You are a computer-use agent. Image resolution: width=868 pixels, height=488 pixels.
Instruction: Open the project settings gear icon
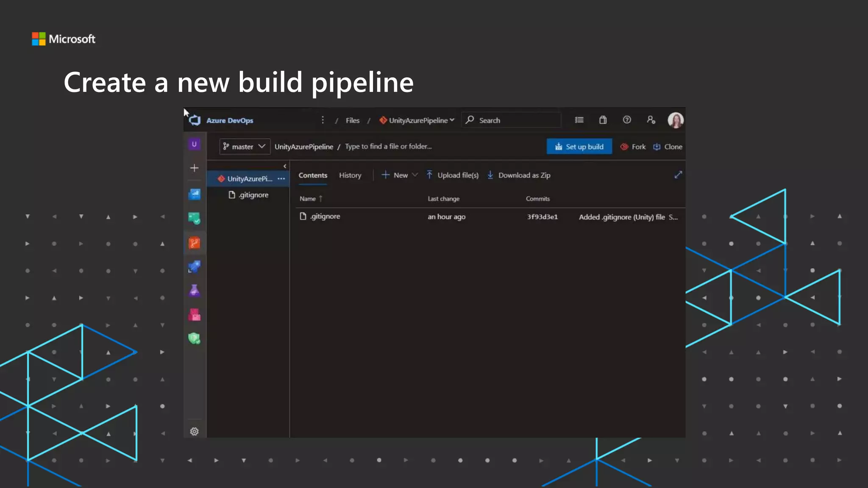click(194, 431)
